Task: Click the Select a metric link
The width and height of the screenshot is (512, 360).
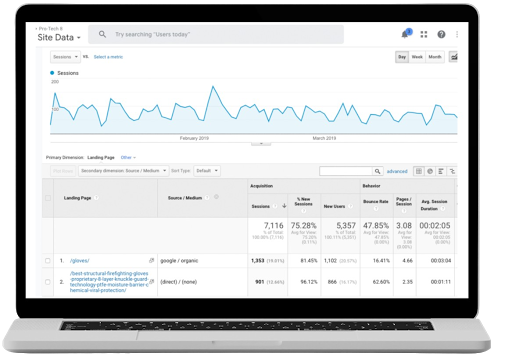Action: pos(108,57)
